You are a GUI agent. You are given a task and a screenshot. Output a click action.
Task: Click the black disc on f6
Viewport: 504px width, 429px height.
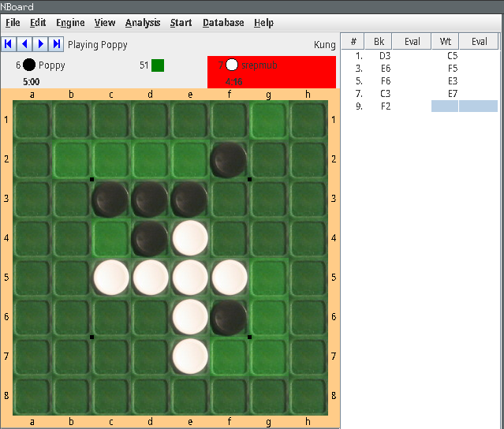(229, 318)
